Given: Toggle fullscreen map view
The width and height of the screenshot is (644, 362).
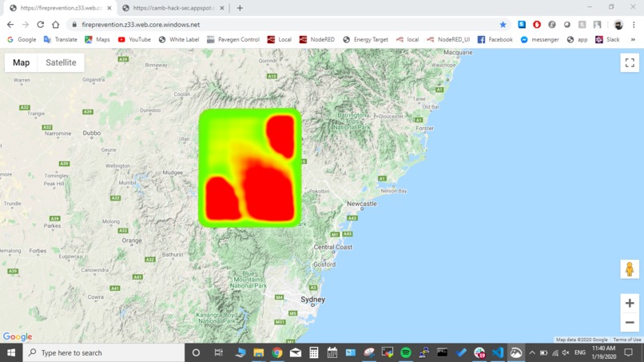Looking at the screenshot, I should tap(630, 63).
